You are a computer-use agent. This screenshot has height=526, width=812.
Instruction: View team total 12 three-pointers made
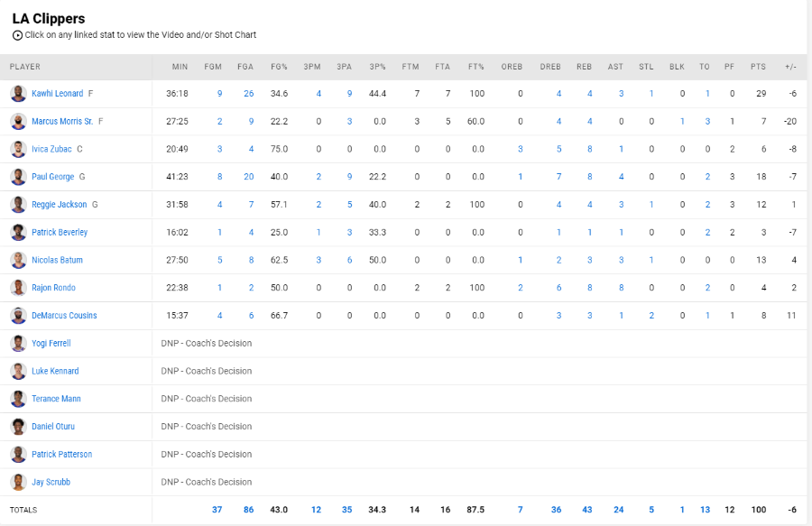tap(316, 510)
